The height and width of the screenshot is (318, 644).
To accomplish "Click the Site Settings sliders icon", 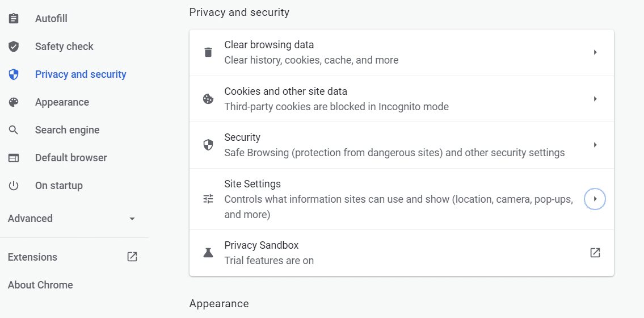I will point(208,199).
